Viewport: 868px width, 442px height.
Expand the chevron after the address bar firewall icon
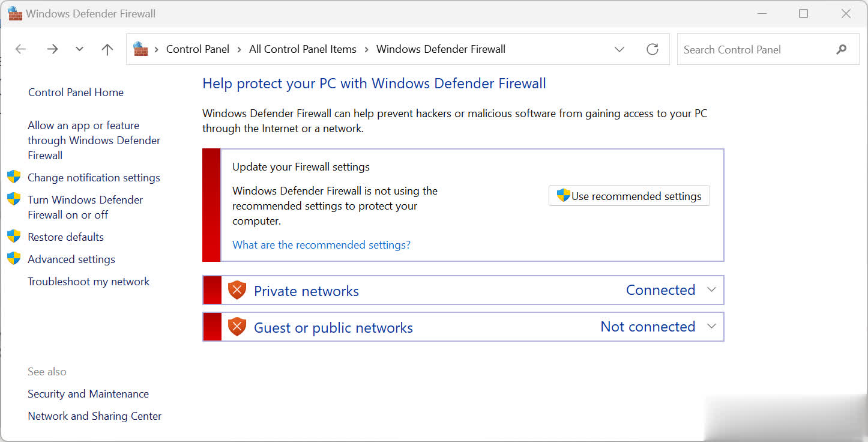pos(157,49)
